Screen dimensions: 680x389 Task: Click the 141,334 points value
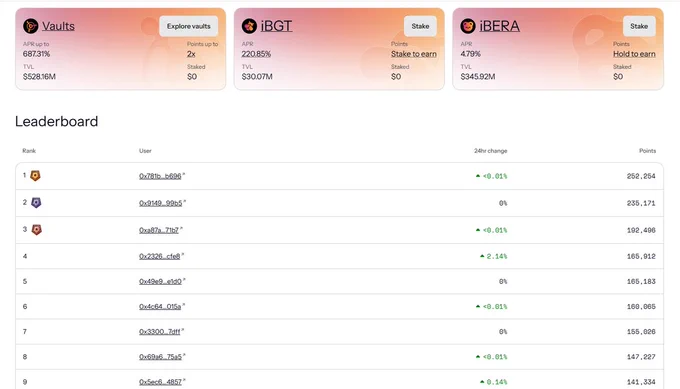tap(641, 382)
